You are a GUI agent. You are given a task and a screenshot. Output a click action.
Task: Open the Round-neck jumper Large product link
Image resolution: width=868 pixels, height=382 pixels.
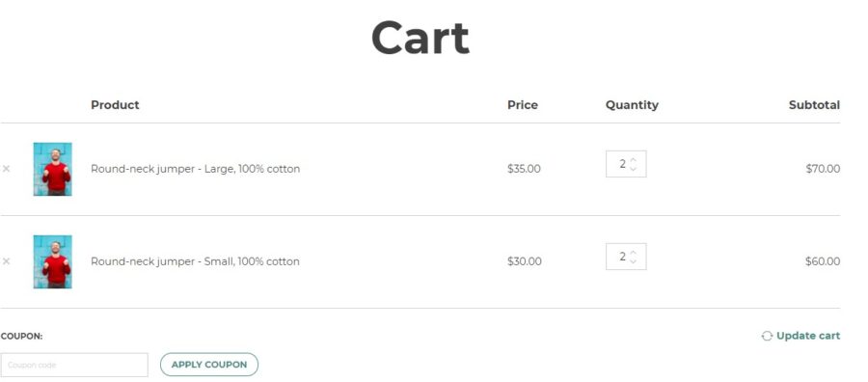(196, 169)
